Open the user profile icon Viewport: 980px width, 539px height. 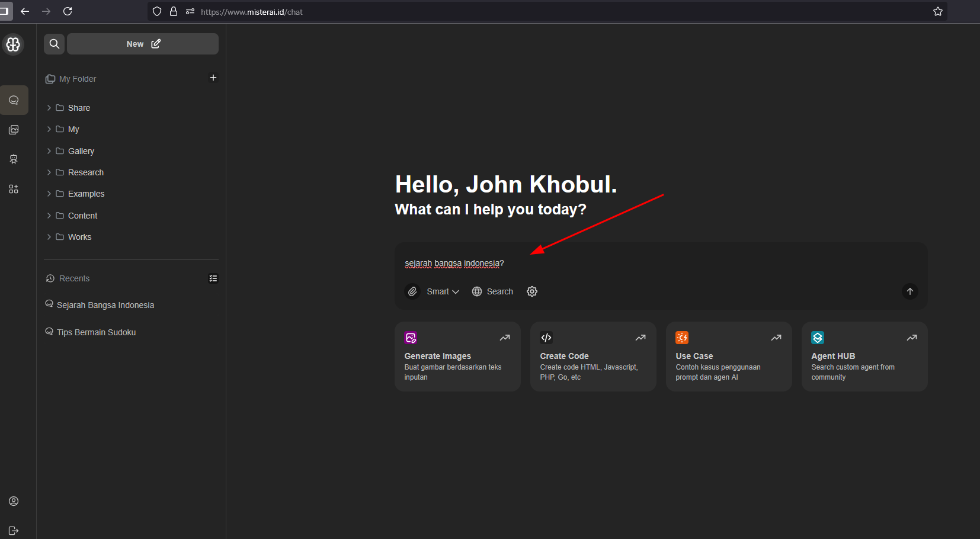(14, 501)
